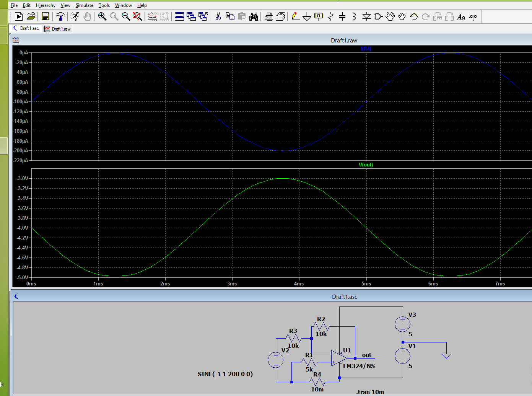Click the Copy icon

tap(230, 16)
